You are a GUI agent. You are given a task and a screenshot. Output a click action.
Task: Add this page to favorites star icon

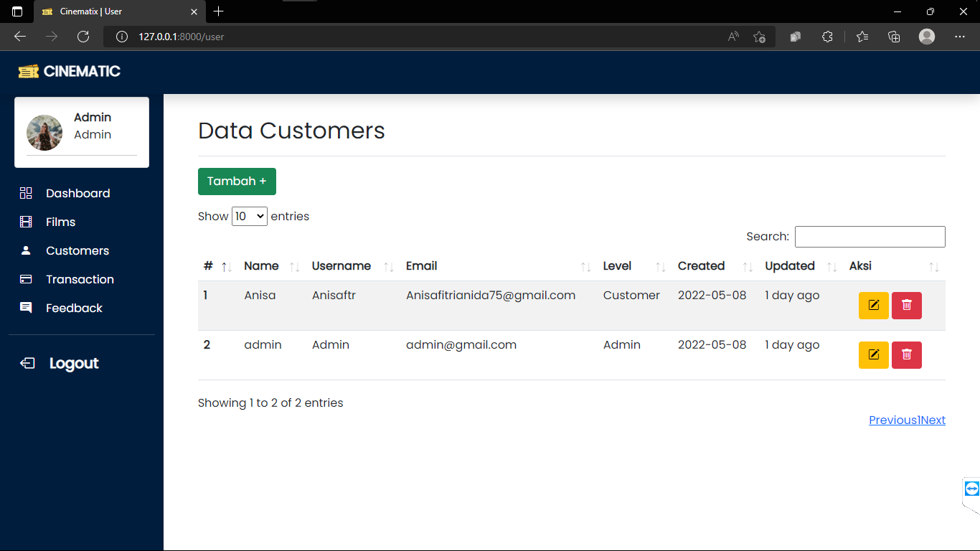pos(760,37)
